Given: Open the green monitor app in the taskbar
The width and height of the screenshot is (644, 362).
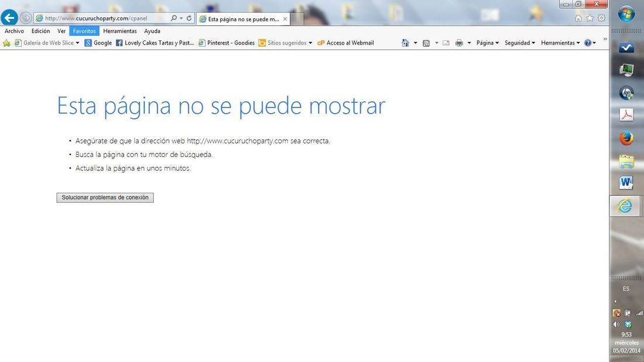Looking at the screenshot, I should point(626,70).
